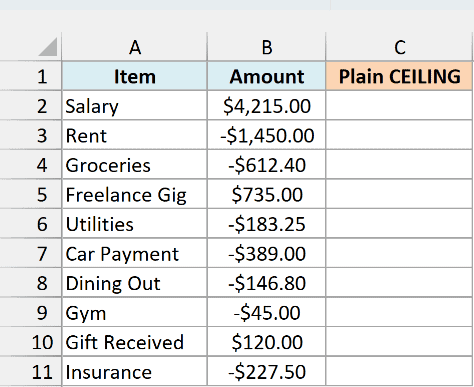Click the -$45.00 amount cell
Image resolution: width=474 pixels, height=387 pixels.
(x=266, y=312)
